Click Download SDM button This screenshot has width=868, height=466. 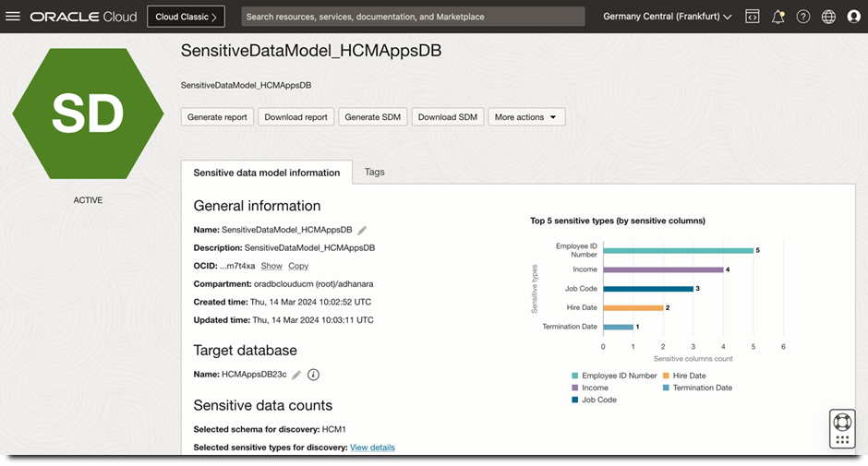pos(447,117)
